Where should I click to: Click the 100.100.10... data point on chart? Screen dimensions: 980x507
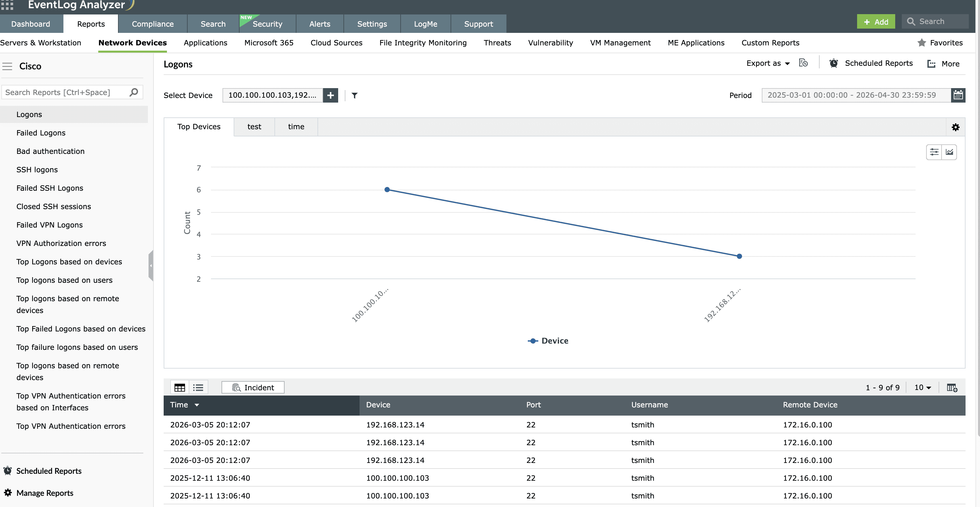pos(387,190)
